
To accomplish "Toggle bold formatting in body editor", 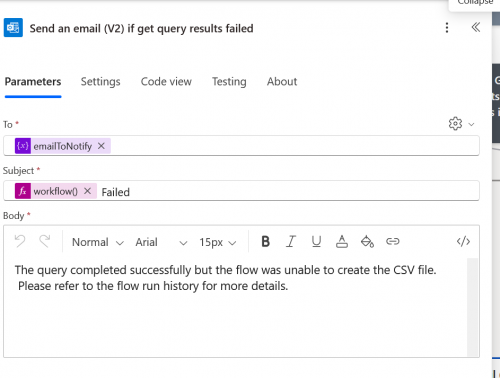I will coord(265,241).
